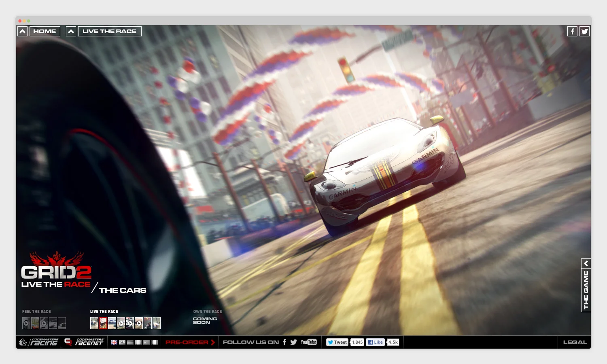Play the fourth Live The Race video thumbnail
607x364 pixels.
coord(121,323)
